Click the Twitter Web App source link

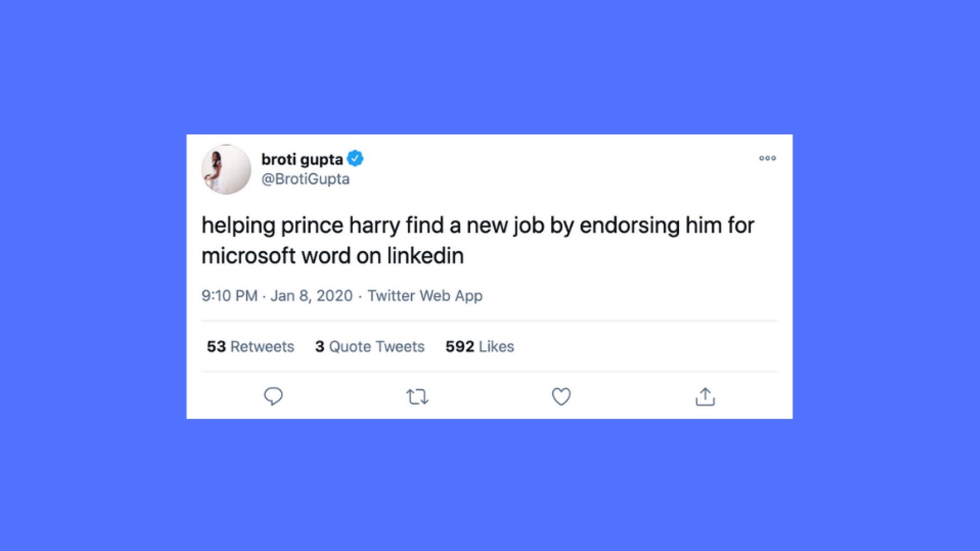425,296
